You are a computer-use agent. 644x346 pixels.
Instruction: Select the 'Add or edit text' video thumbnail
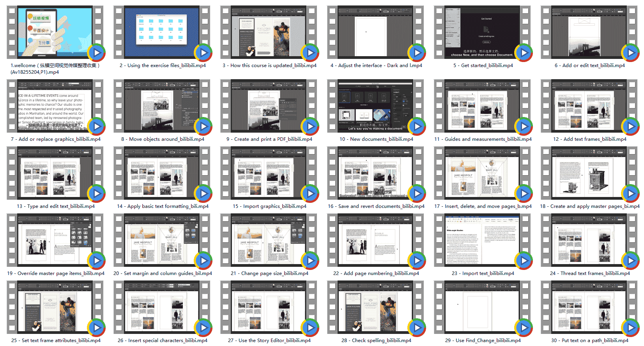[589, 32]
